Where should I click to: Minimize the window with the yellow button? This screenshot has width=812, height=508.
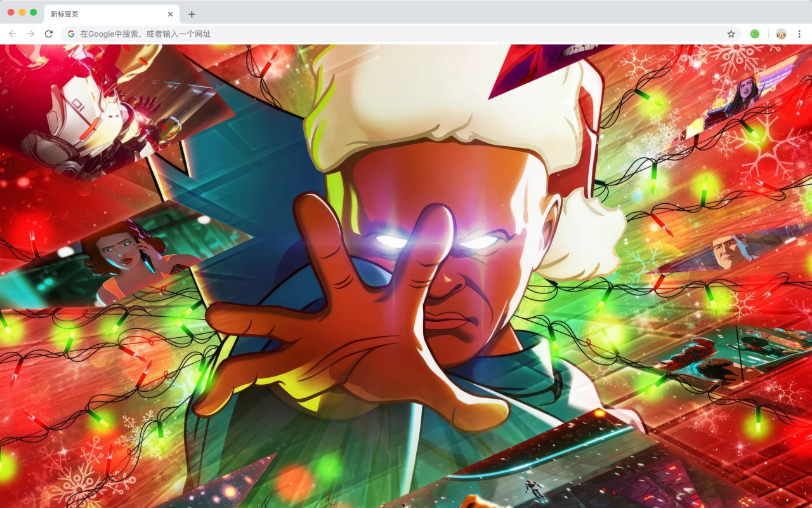22,12
